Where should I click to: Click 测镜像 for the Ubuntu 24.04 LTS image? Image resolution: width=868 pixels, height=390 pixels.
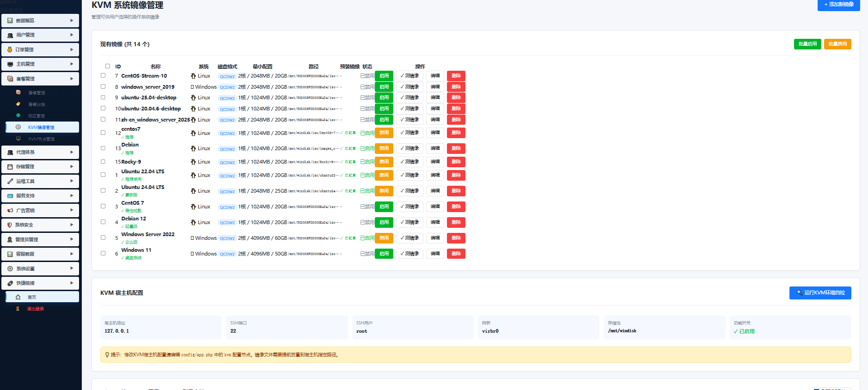point(410,191)
